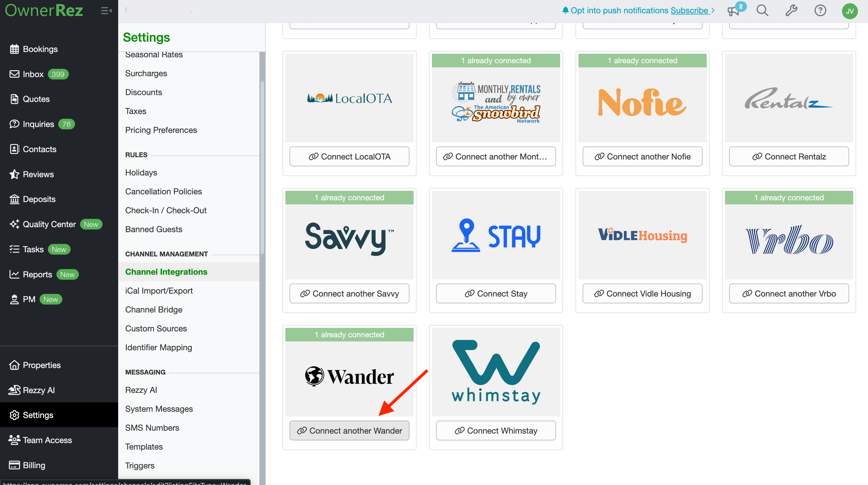868x485 pixels.
Task: Click Connect another Wander button
Action: [x=350, y=431]
